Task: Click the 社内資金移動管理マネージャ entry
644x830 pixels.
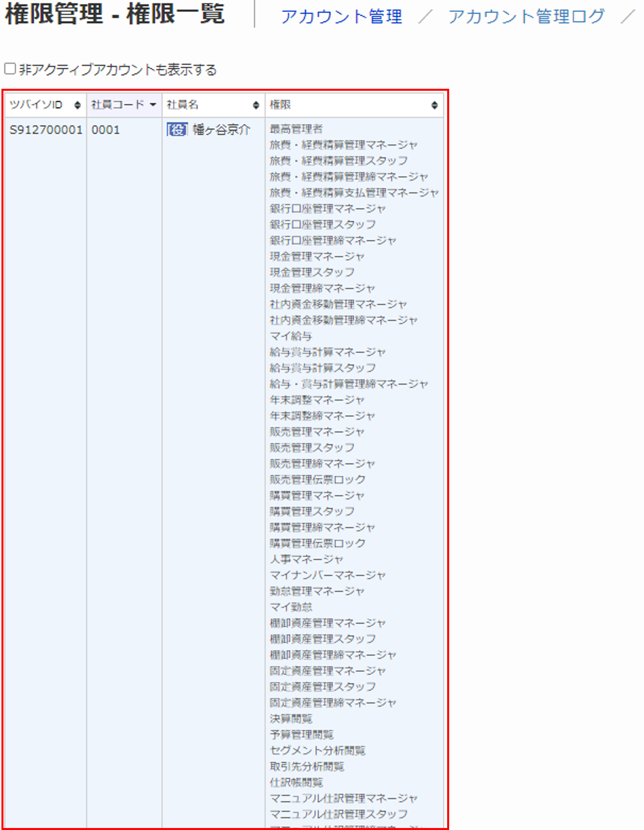Action: point(338,305)
